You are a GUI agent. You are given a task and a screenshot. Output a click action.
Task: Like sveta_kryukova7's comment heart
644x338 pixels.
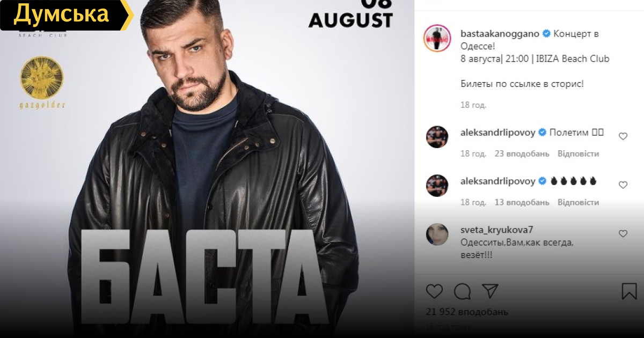click(x=623, y=234)
